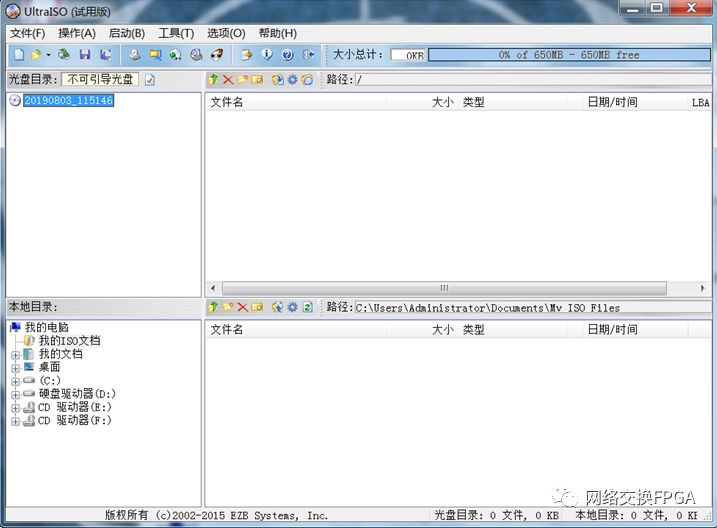Click boot info icon beside 不可引导光盘

(x=150, y=80)
